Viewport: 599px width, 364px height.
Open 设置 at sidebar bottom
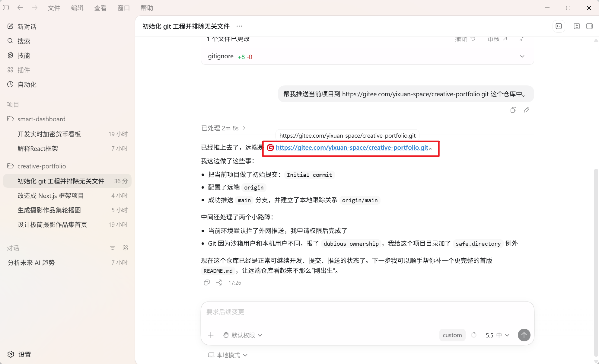[19, 354]
